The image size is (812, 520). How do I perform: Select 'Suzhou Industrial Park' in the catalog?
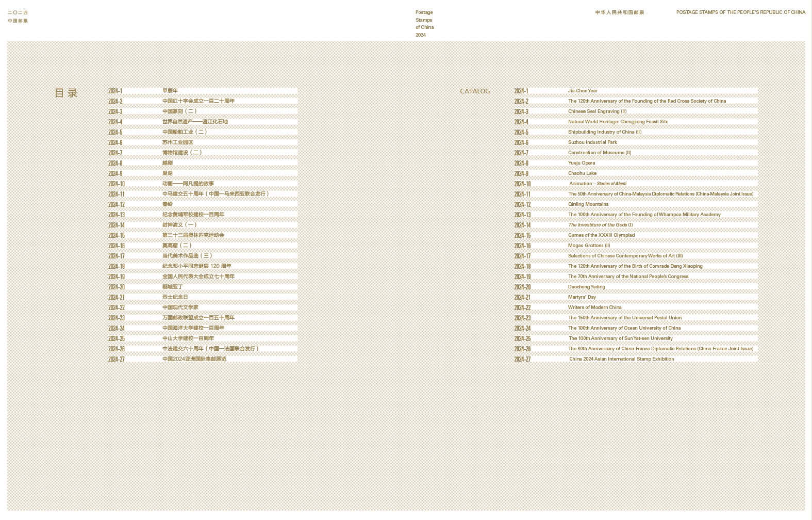pos(592,142)
